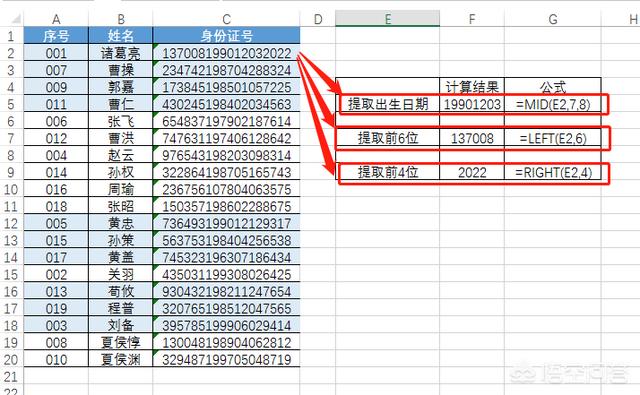The height and width of the screenshot is (395, 640).
Task: Select result cell showing 19901203
Action: click(472, 104)
